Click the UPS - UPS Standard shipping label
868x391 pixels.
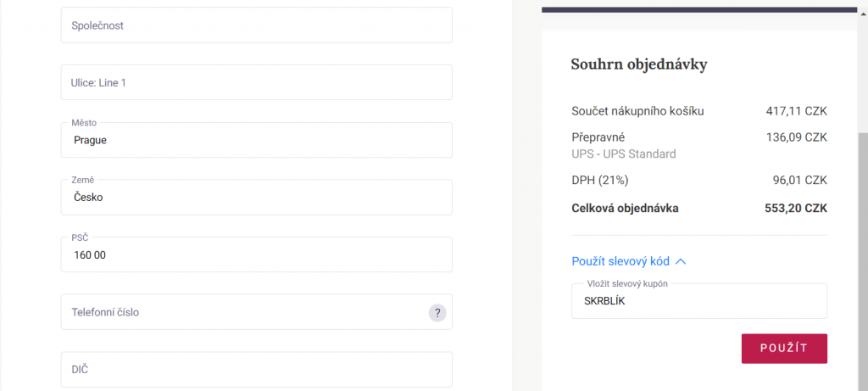624,154
